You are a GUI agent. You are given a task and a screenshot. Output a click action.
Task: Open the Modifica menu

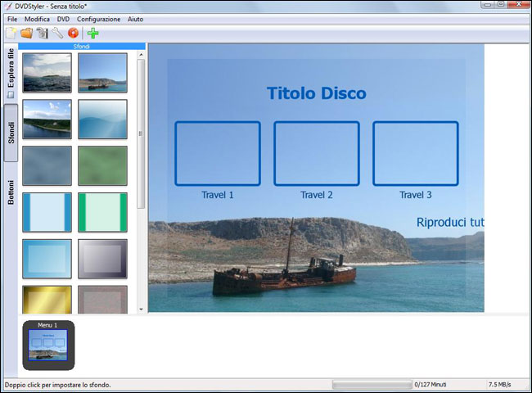(x=37, y=20)
